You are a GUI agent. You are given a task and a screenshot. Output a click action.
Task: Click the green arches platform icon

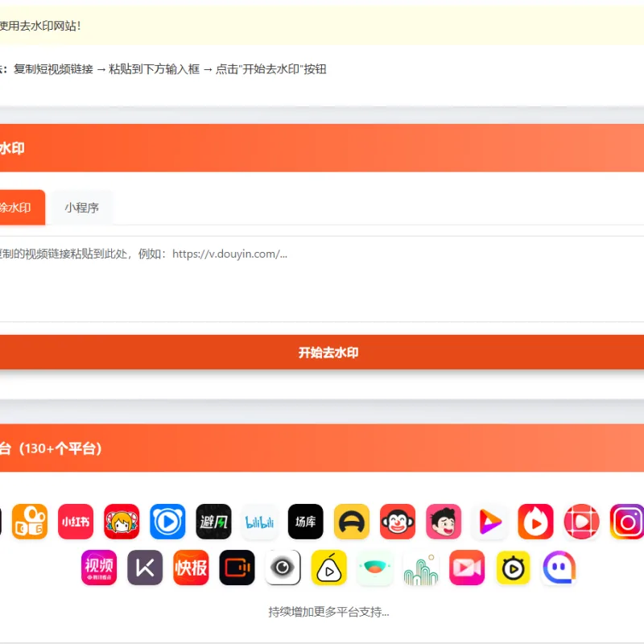(x=421, y=568)
